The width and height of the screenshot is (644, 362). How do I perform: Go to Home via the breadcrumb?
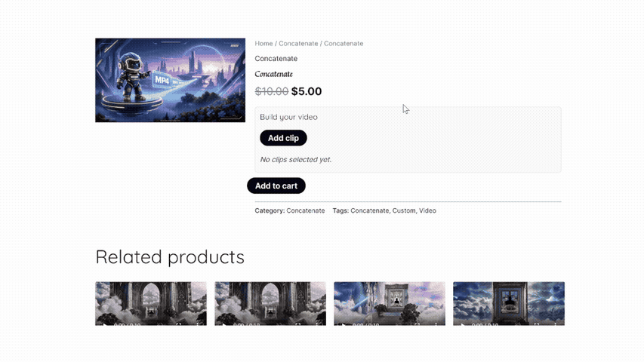(x=263, y=44)
